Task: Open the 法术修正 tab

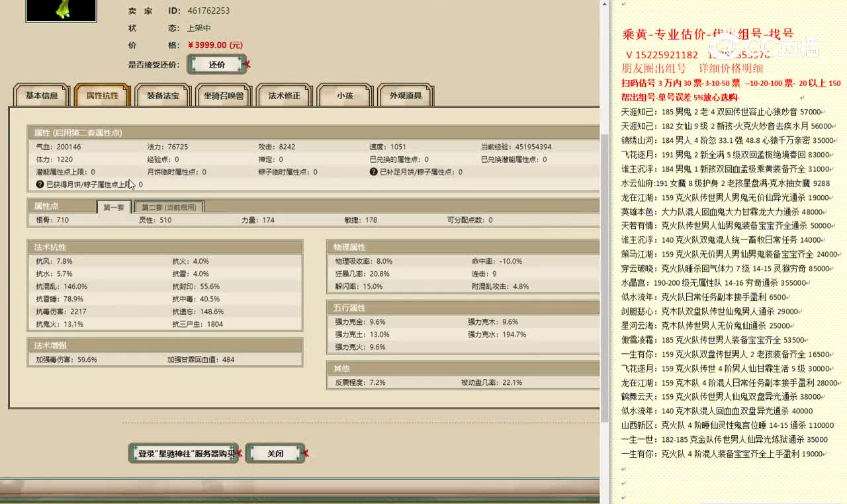Action: pyautogui.click(x=284, y=95)
